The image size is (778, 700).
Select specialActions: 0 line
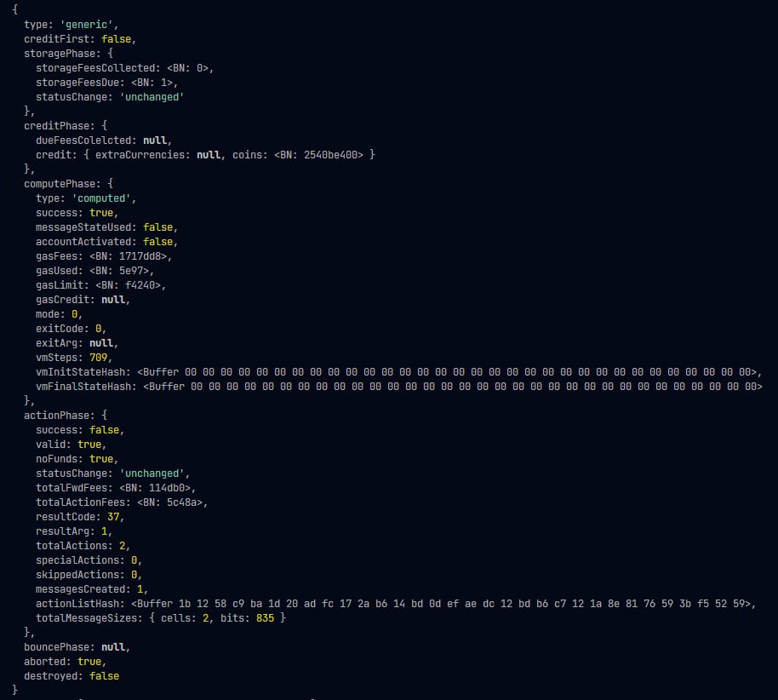pos(89,560)
